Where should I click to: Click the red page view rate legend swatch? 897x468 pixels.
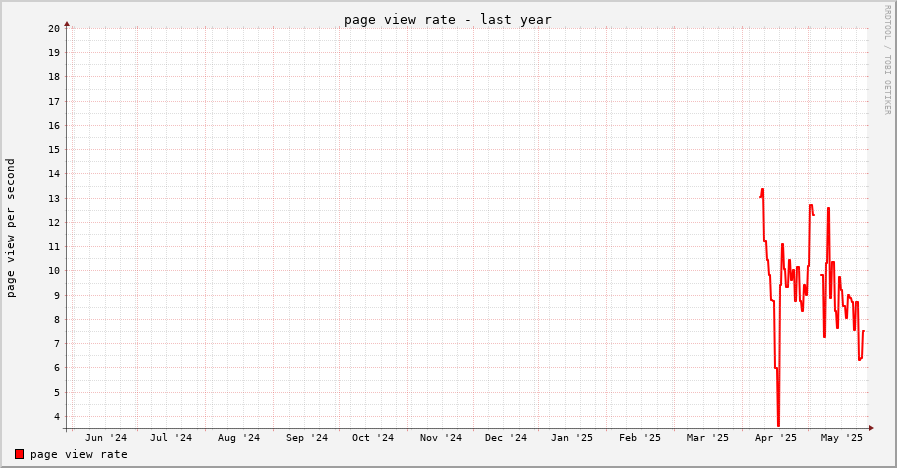click(19, 454)
